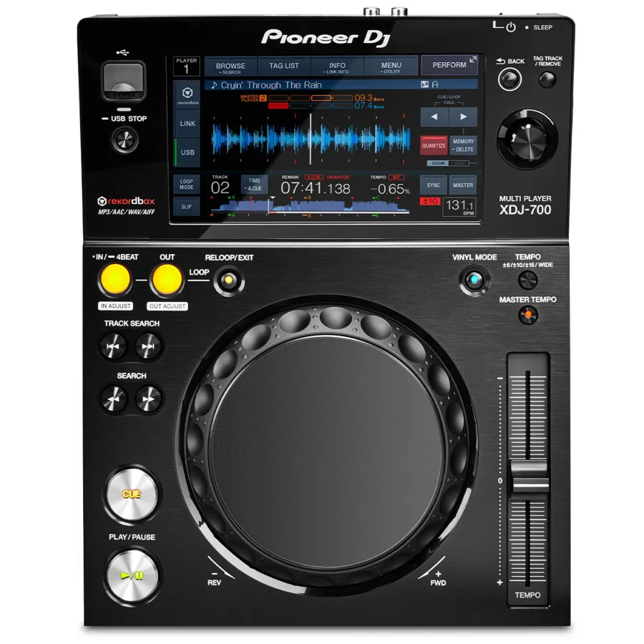Viewport: 644px width, 644px height.
Task: Switch to the PERFORM tab
Action: pos(450,65)
